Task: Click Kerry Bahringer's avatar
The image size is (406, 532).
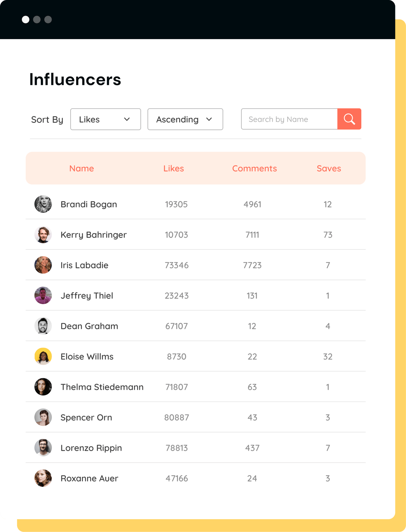Action: [x=43, y=234]
